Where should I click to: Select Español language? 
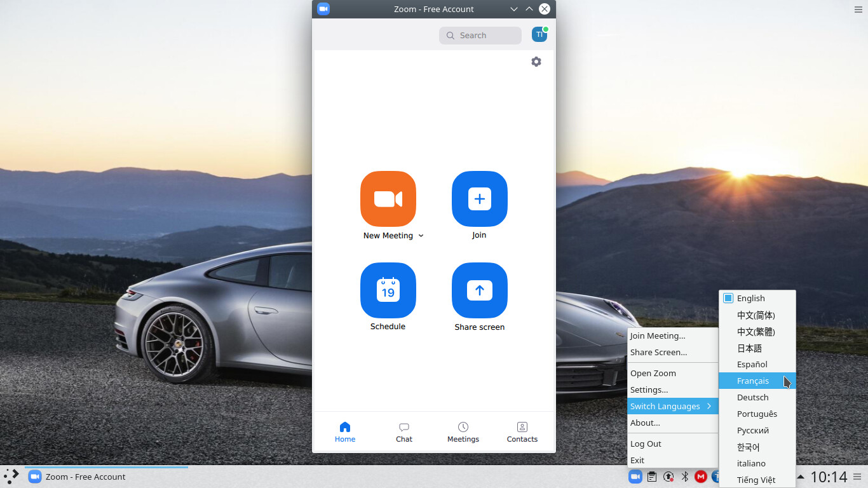pos(757,364)
